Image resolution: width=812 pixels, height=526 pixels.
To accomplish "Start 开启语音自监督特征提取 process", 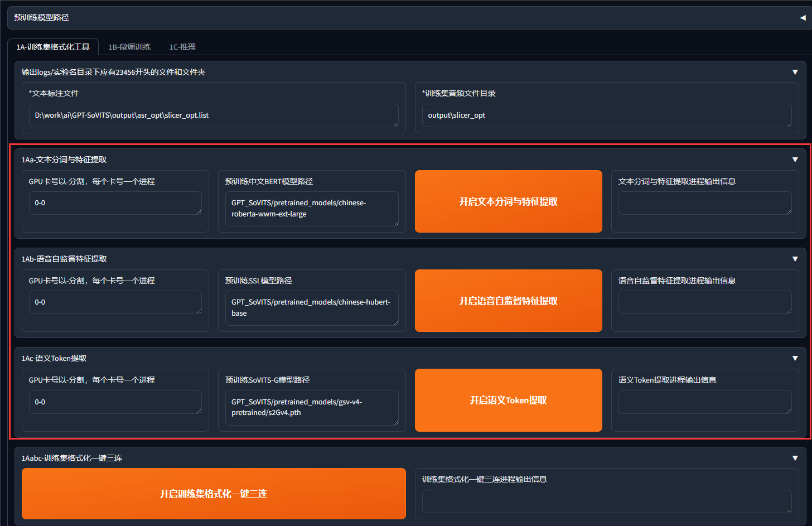I will coord(508,301).
